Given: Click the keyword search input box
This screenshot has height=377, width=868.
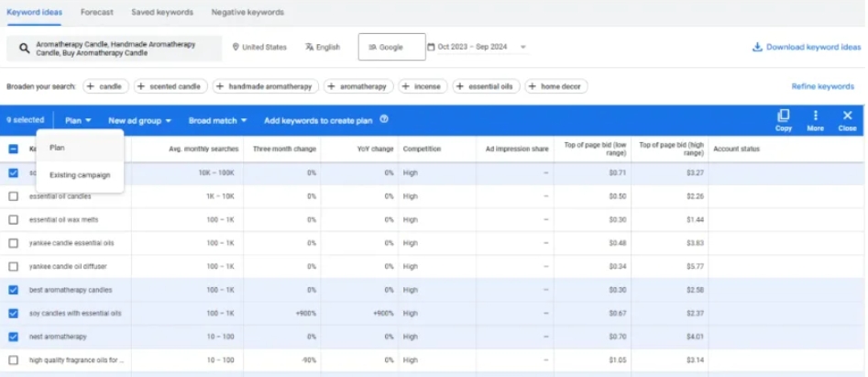Looking at the screenshot, I should click(114, 49).
